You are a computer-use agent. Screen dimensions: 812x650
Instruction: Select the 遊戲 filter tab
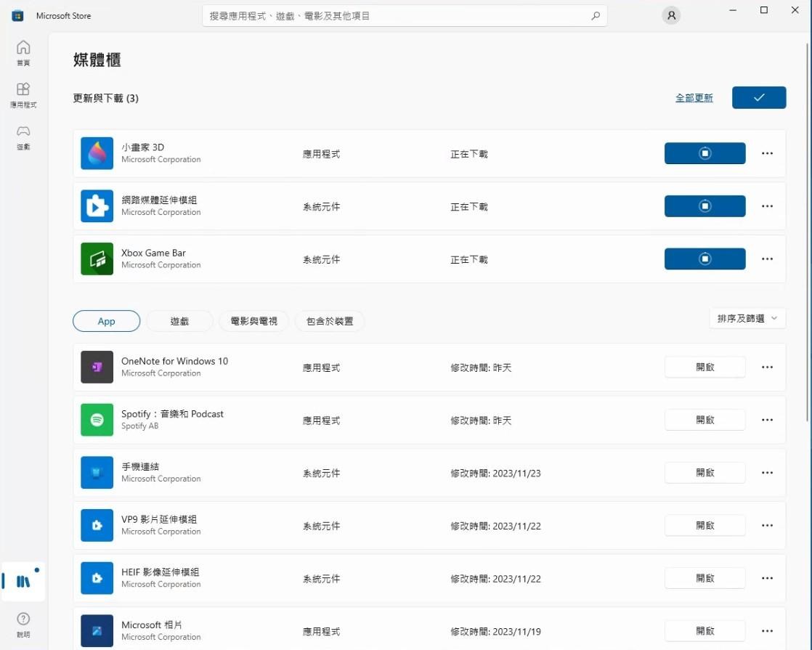pos(179,321)
